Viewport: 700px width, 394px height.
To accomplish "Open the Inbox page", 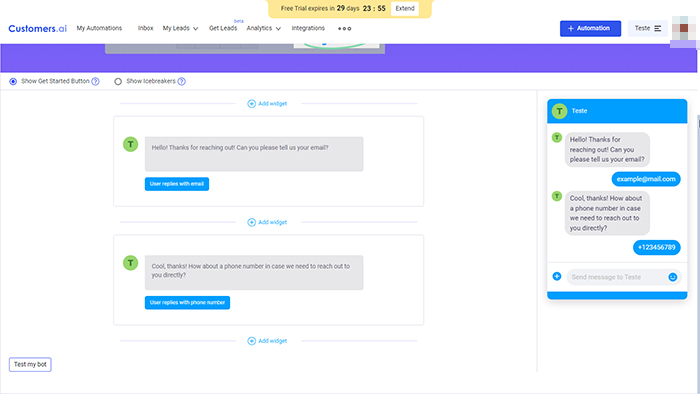I will (146, 28).
